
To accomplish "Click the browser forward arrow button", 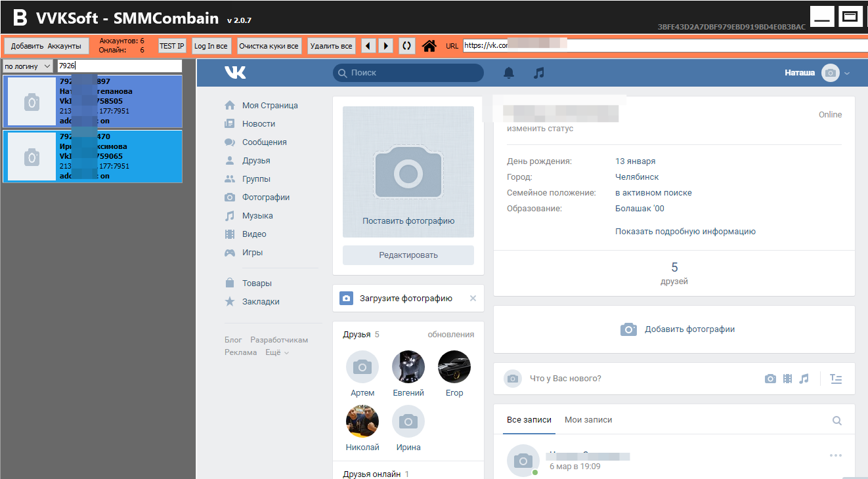I will [x=386, y=46].
